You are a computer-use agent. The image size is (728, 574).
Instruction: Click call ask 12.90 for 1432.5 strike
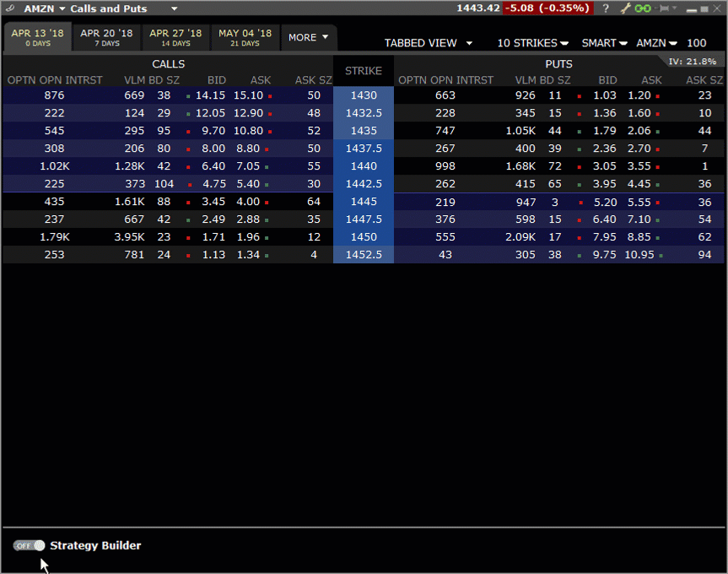click(248, 113)
